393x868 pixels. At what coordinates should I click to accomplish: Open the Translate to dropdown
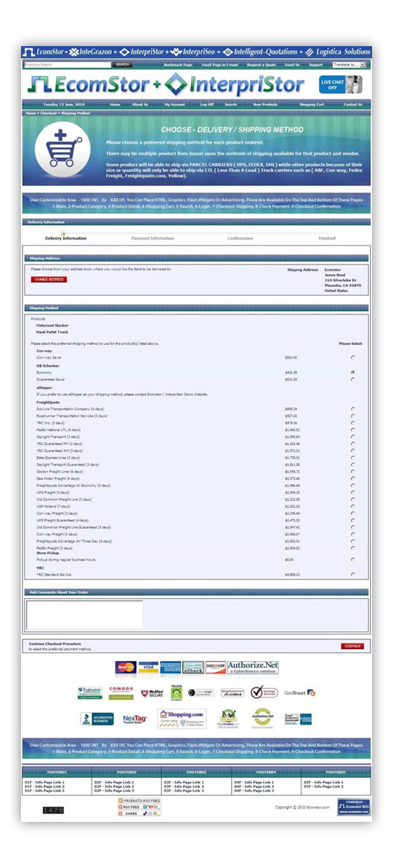[x=348, y=64]
